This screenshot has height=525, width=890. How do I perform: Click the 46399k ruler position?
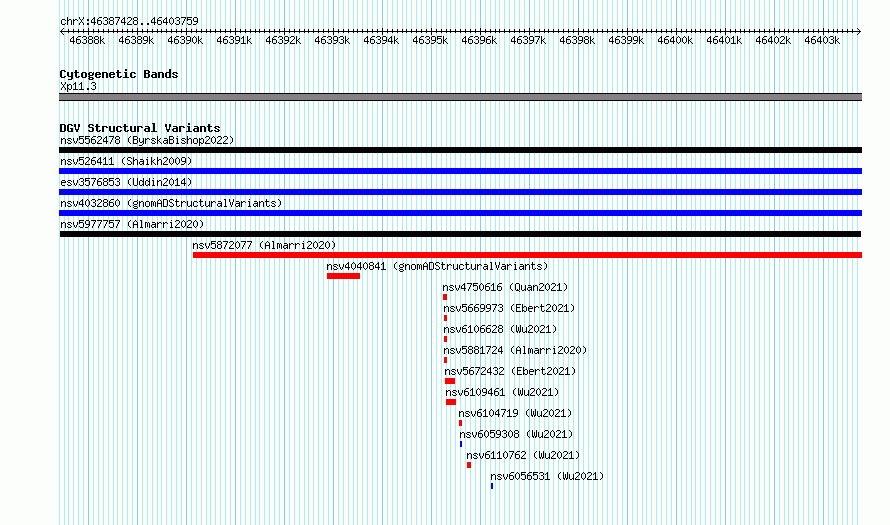click(x=626, y=40)
